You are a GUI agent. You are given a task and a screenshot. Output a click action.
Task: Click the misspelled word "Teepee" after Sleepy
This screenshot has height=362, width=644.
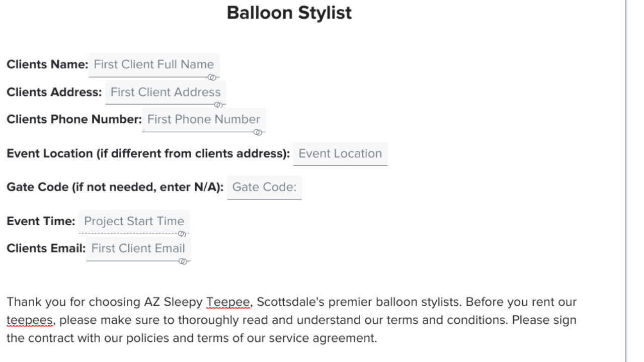(x=228, y=302)
